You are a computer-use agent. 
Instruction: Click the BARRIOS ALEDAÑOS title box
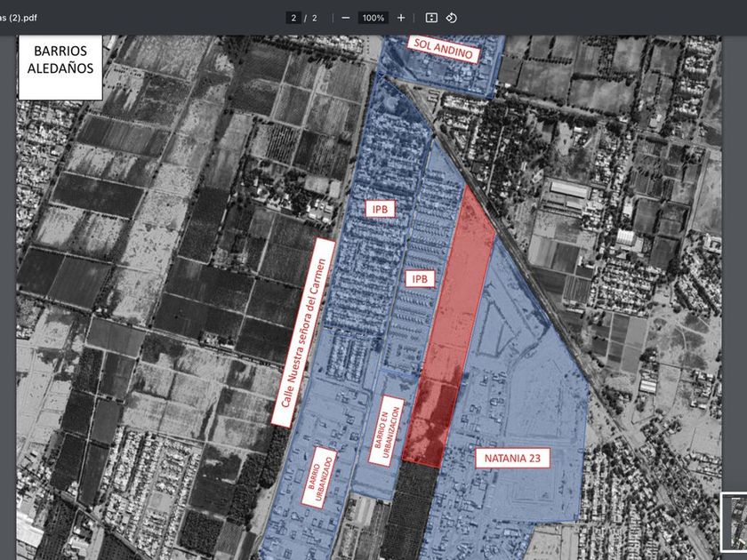pos(60,68)
